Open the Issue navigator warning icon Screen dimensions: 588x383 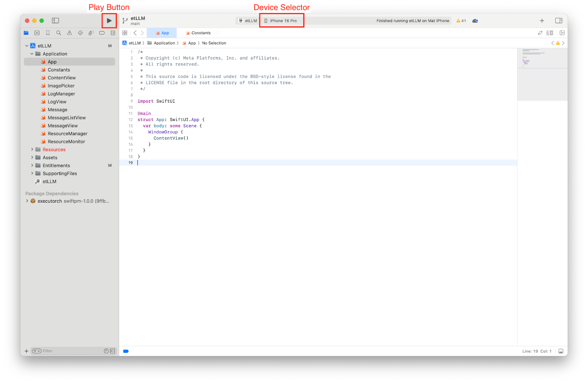69,33
